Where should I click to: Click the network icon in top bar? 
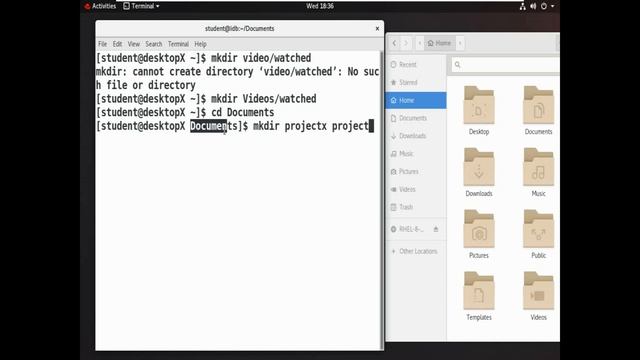pos(522,6)
